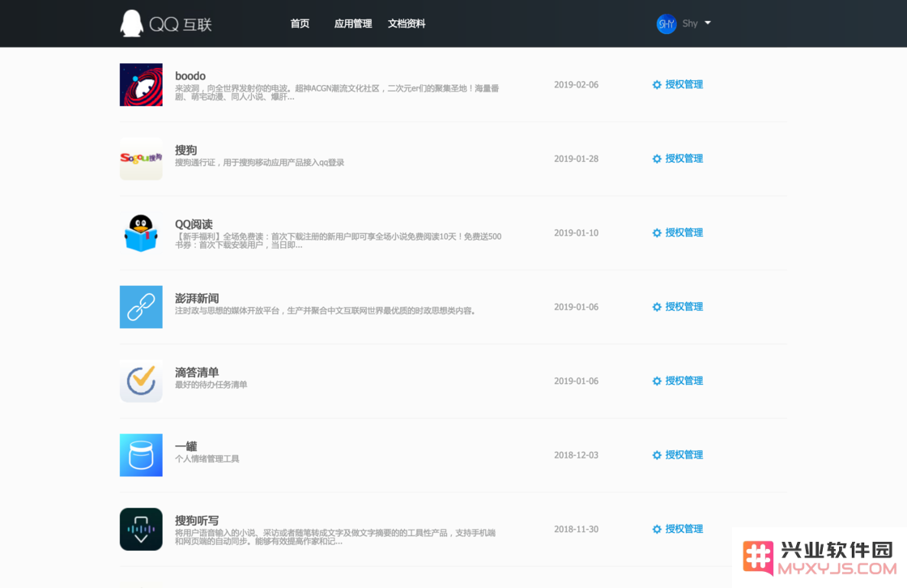The height and width of the screenshot is (588, 907).
Task: Click 授权管理 for 滴答清单
Action: 683,381
